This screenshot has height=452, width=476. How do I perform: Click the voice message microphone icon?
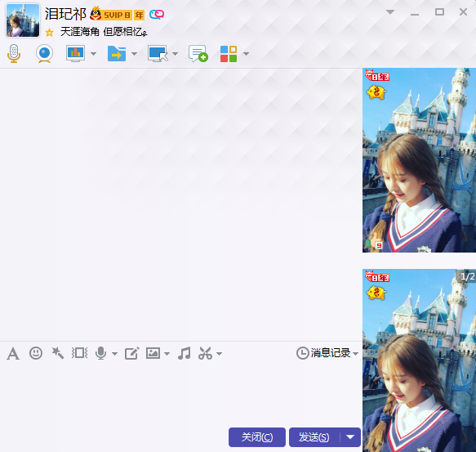click(100, 353)
